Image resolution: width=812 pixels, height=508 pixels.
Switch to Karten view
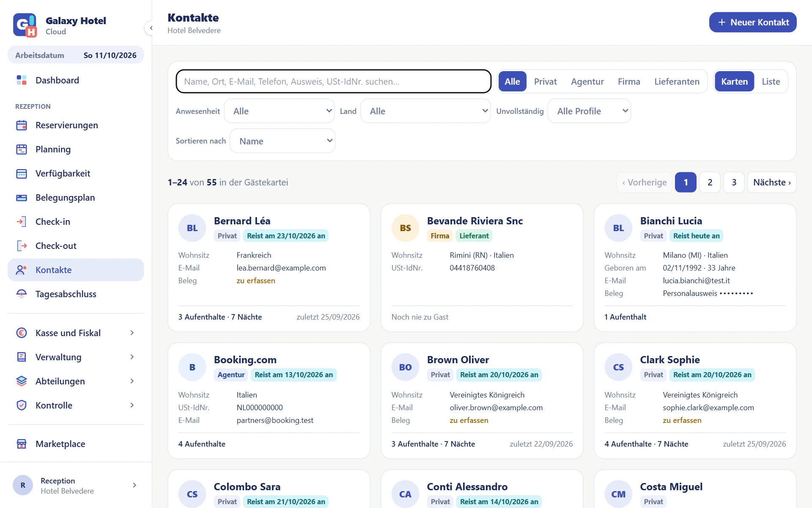735,81
